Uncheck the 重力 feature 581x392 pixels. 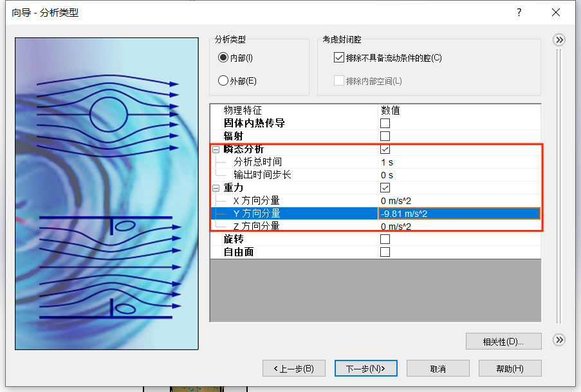pyautogui.click(x=385, y=187)
